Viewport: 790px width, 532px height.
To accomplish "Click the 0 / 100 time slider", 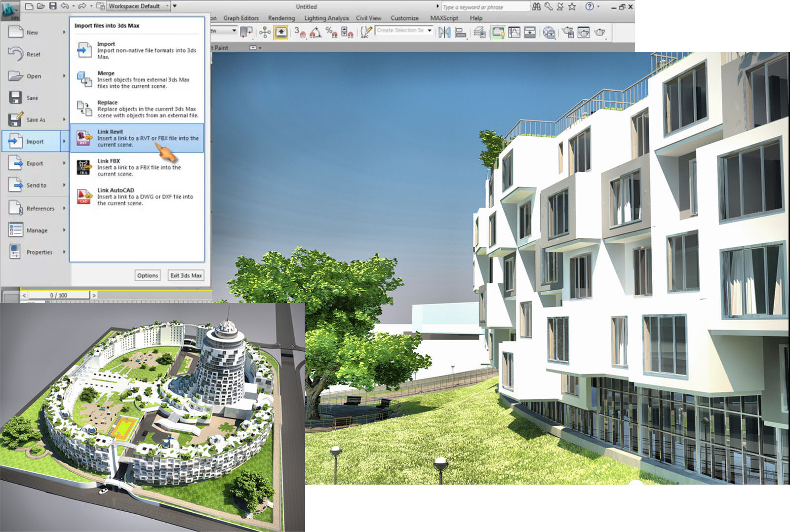I will point(58,295).
